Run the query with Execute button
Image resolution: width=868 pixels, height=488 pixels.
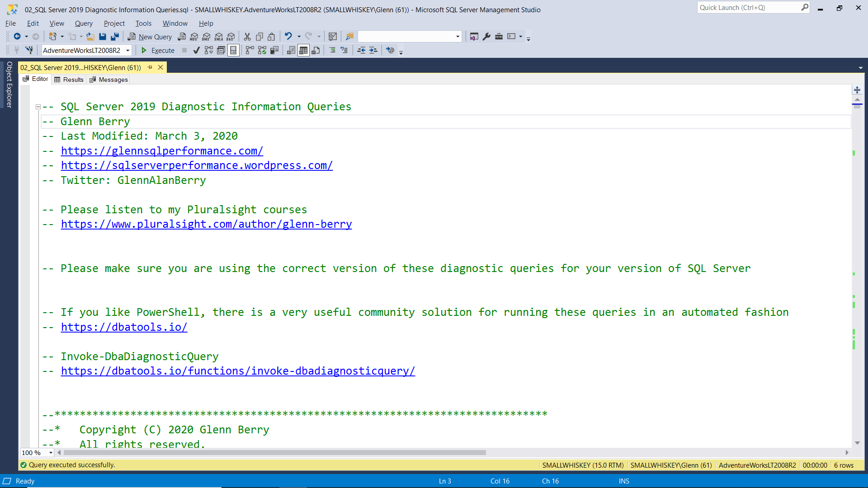point(158,50)
